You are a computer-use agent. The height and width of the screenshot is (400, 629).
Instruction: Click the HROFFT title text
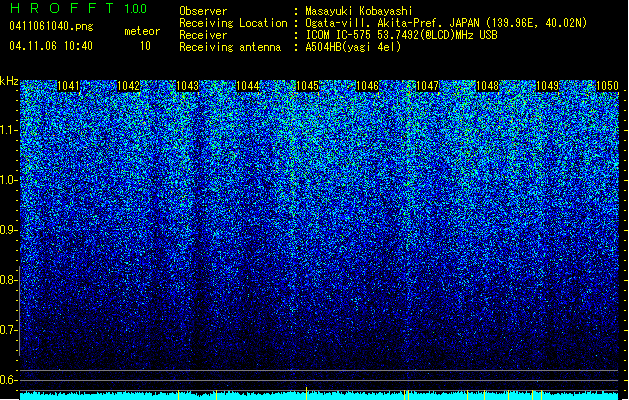coord(62,8)
